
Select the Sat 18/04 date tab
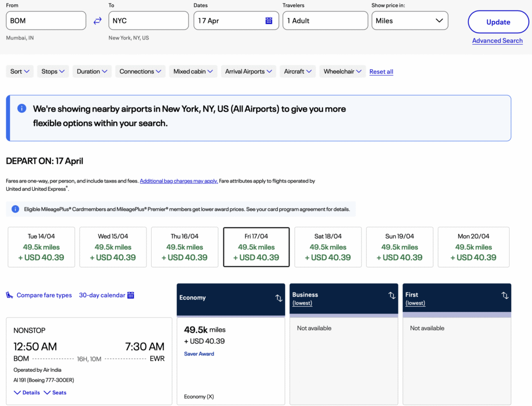[328, 247]
